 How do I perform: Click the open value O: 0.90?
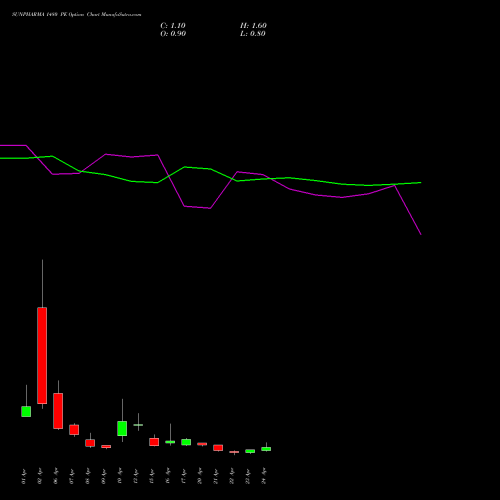click(173, 34)
